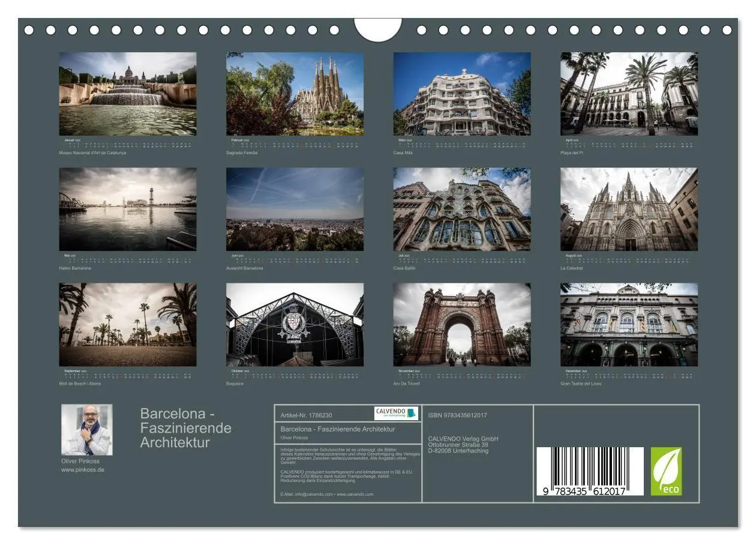The height and width of the screenshot is (545, 756).
Task: Select the boxed 'Barcelona - Faszinierende Architektur' heading
Action: [x=338, y=429]
